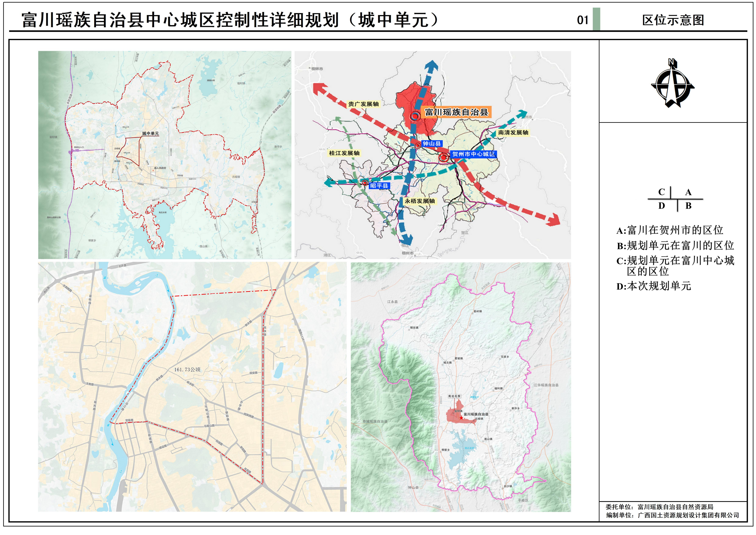Click the red target circle beside 富川瑶族自治县 label
This screenshot has height=535, width=756.
[x=415, y=116]
